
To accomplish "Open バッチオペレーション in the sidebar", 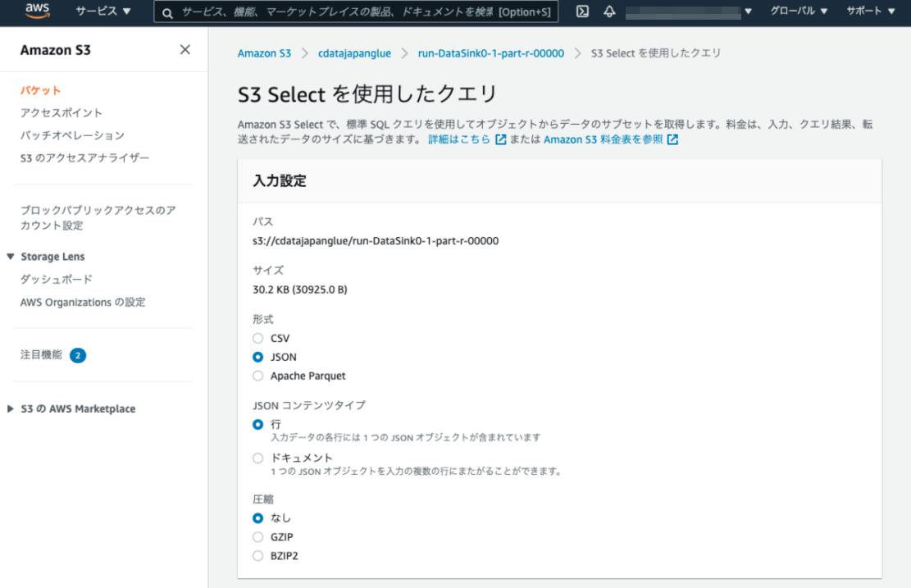I will [73, 135].
